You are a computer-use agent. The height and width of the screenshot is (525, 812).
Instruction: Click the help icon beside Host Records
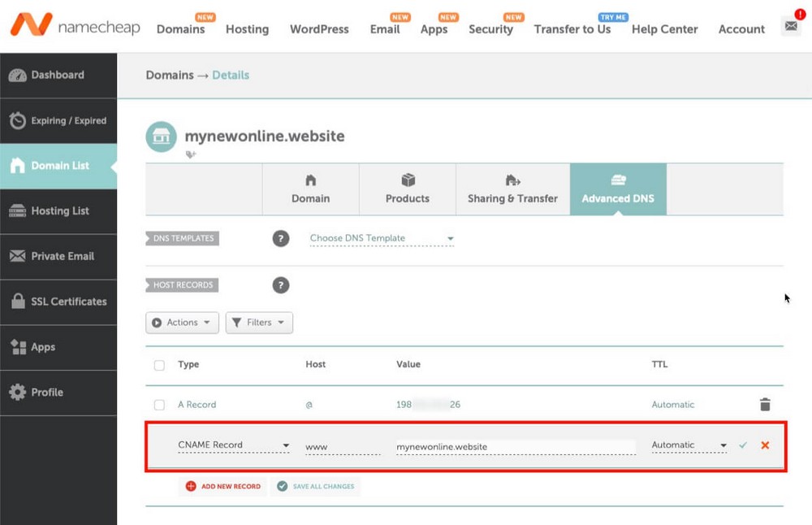pos(281,285)
